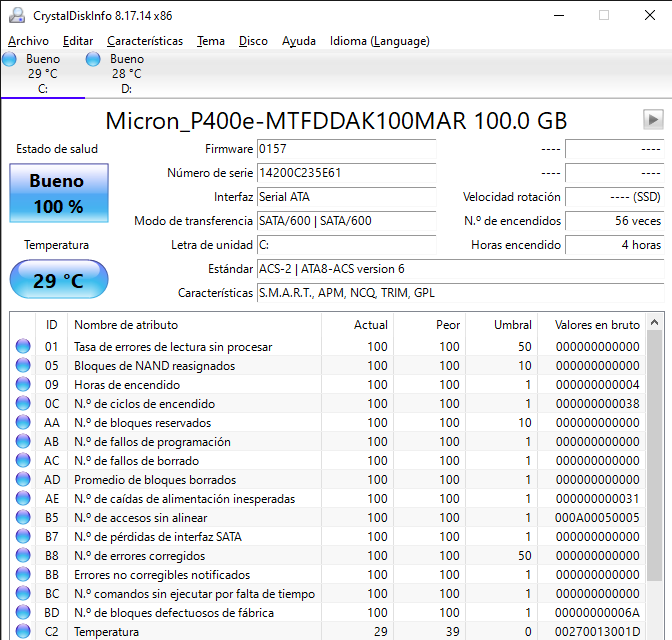Open the Características menu
Image resolution: width=672 pixels, height=640 pixels.
[x=145, y=41]
